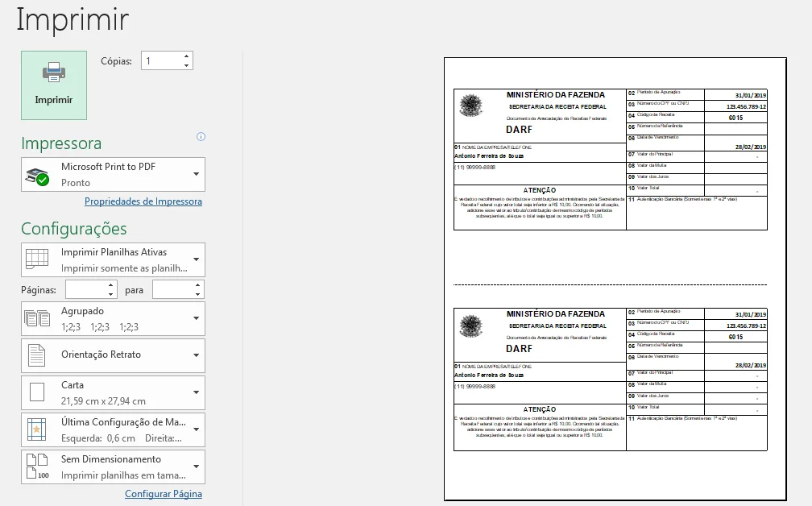
Task: Decrease the Cópias count with down arrow
Action: coord(187,65)
